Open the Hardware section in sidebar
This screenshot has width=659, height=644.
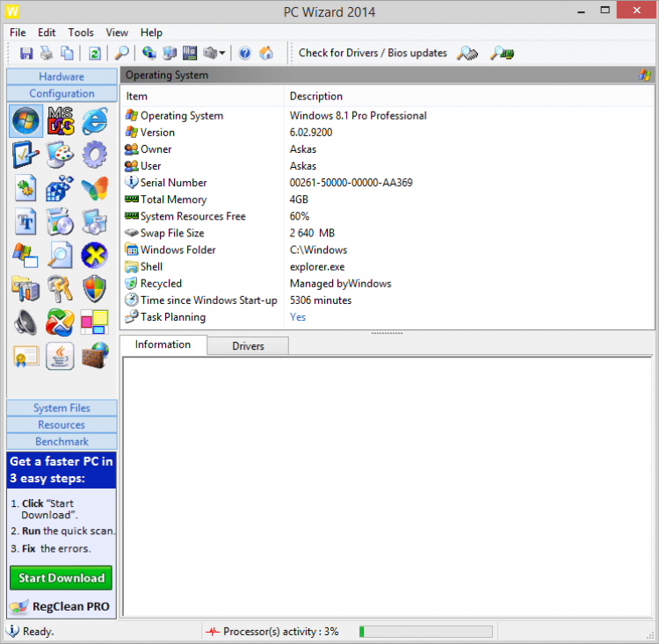coord(62,76)
